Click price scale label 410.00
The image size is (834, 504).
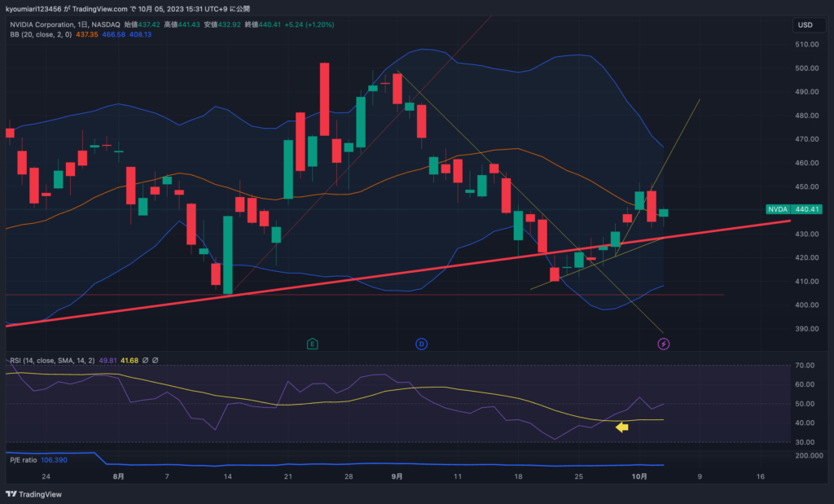(x=807, y=281)
